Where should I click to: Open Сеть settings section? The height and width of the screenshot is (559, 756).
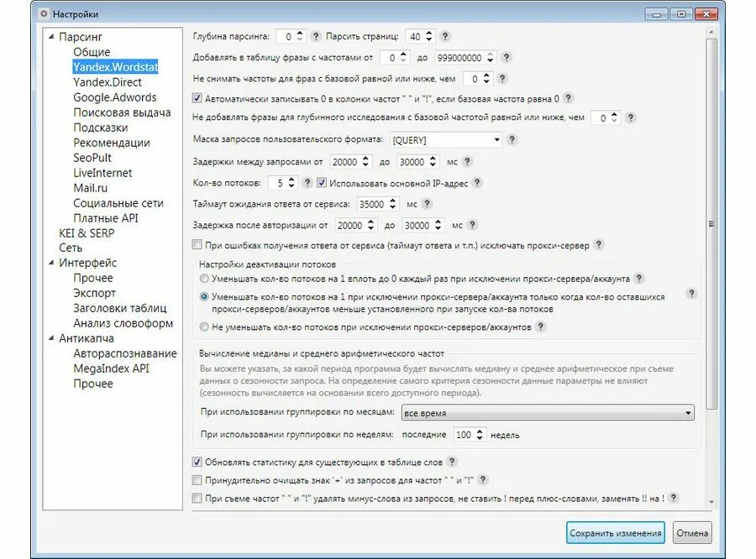pyautogui.click(x=71, y=248)
